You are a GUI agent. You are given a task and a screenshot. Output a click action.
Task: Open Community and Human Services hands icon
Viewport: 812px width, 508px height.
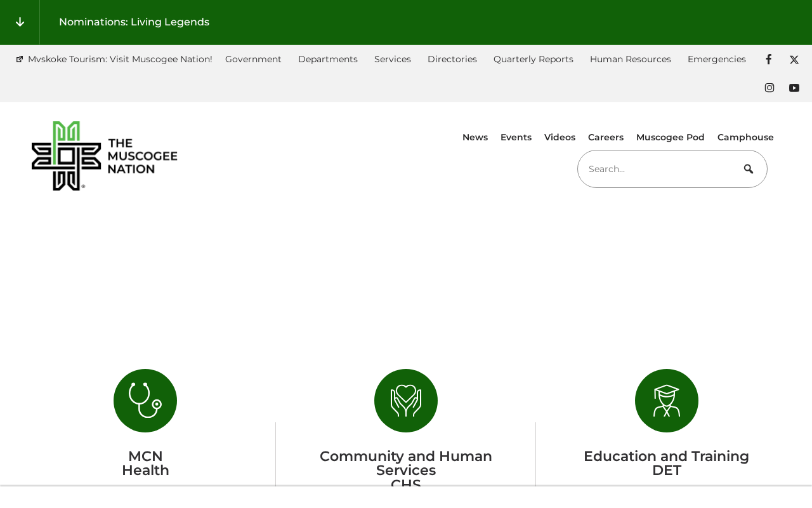click(406, 401)
